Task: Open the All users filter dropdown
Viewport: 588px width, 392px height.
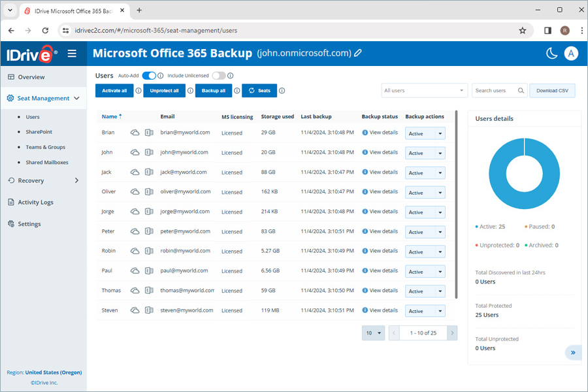Action: pos(424,91)
